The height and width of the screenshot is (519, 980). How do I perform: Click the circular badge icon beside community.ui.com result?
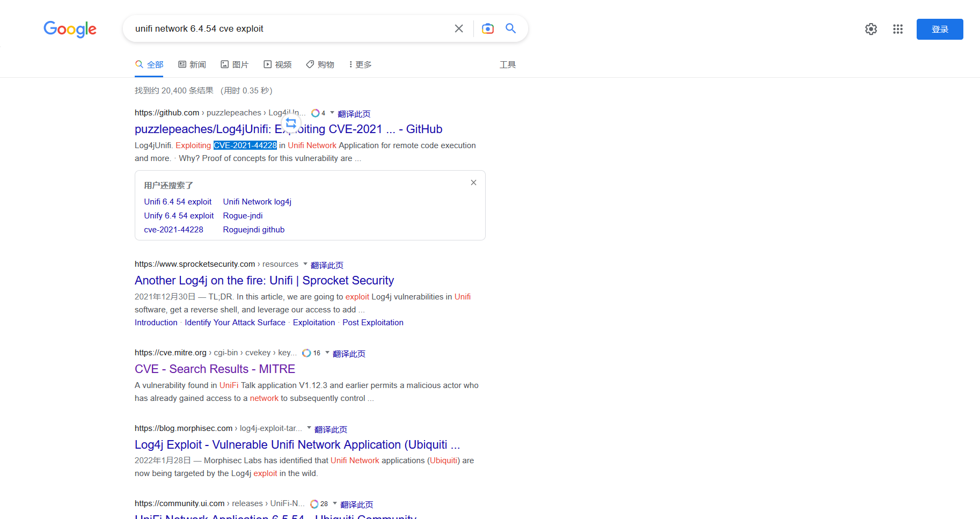315,504
